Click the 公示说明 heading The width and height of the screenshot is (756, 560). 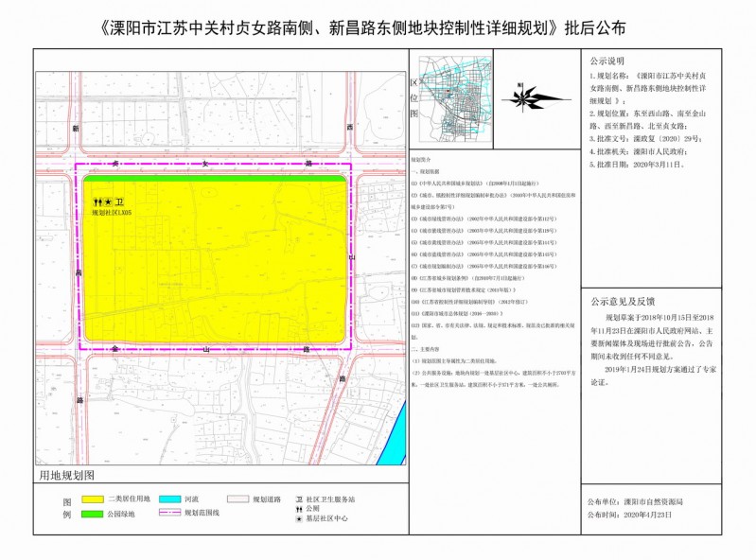[607, 61]
